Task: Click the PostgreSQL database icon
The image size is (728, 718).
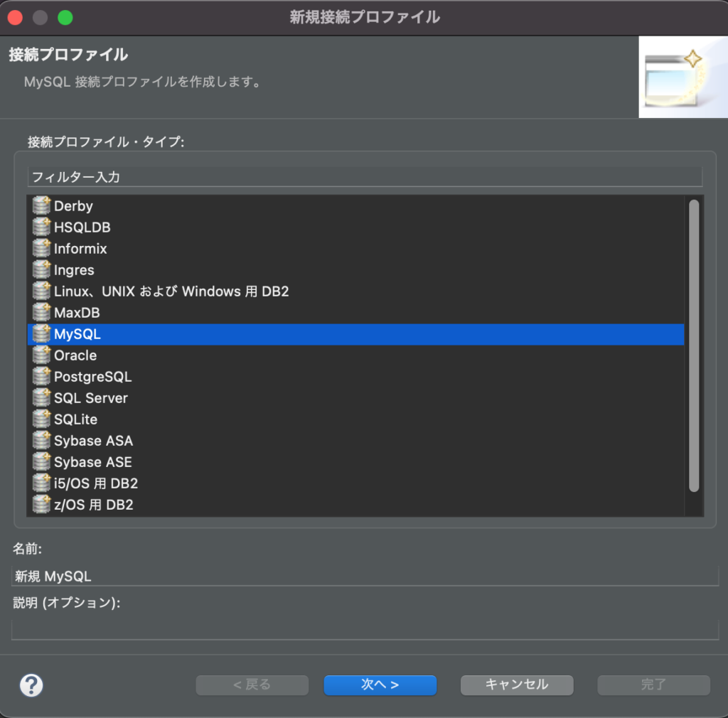Action: pyautogui.click(x=41, y=376)
